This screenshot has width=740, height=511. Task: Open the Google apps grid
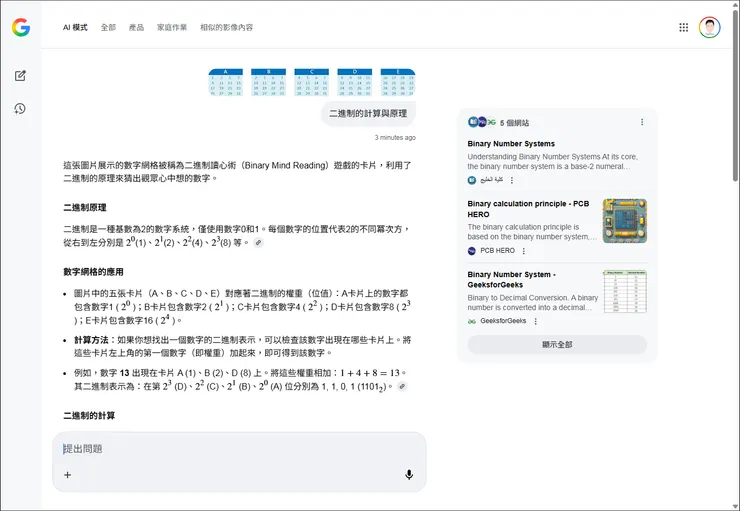pos(683,27)
